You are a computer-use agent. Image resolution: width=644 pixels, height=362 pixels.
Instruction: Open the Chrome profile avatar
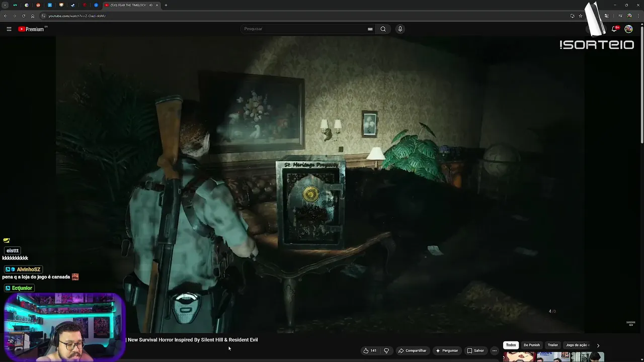coord(629,16)
